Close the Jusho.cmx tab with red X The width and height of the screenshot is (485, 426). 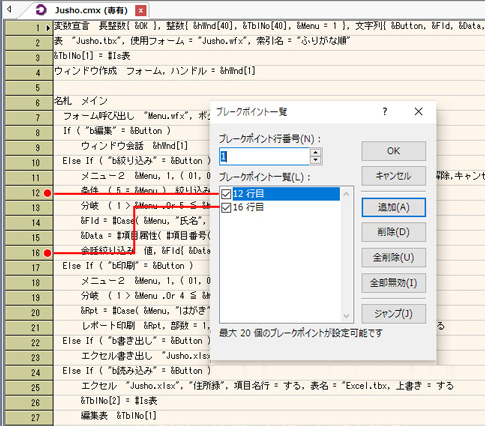point(141,11)
